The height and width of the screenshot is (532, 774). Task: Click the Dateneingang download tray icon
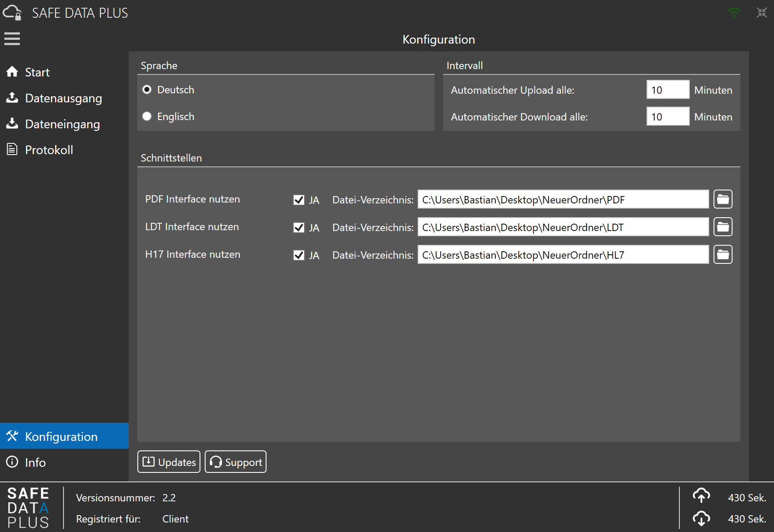[x=12, y=123]
